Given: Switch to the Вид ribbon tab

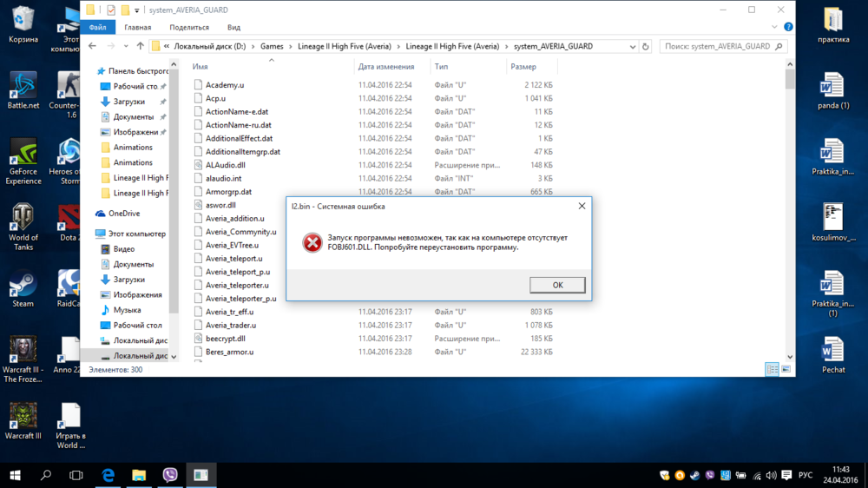Looking at the screenshot, I should [x=233, y=28].
